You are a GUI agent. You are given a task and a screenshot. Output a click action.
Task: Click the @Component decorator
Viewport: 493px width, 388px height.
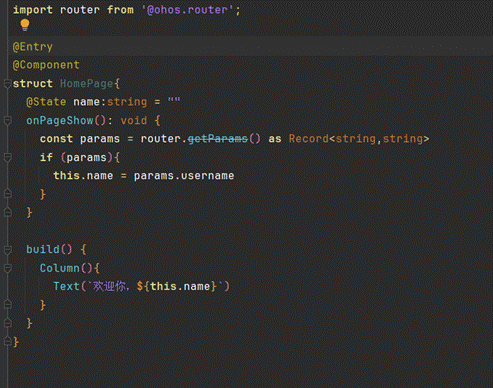click(46, 65)
